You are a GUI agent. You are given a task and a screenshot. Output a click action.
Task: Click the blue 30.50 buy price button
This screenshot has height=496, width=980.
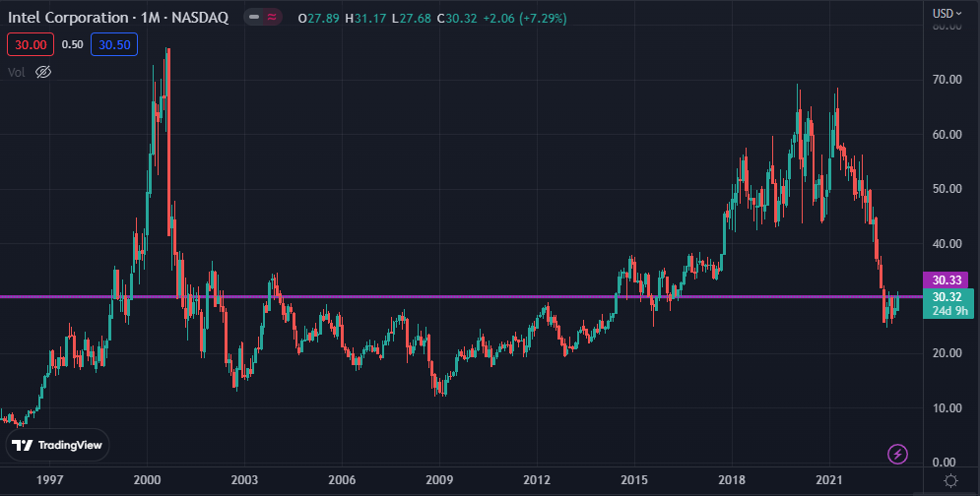point(113,45)
